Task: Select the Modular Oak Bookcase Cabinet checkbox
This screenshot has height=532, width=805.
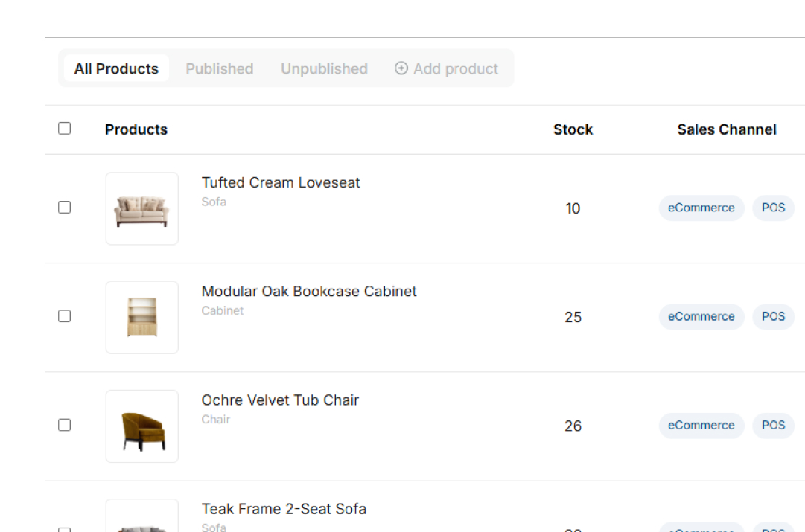Action: [x=64, y=316]
